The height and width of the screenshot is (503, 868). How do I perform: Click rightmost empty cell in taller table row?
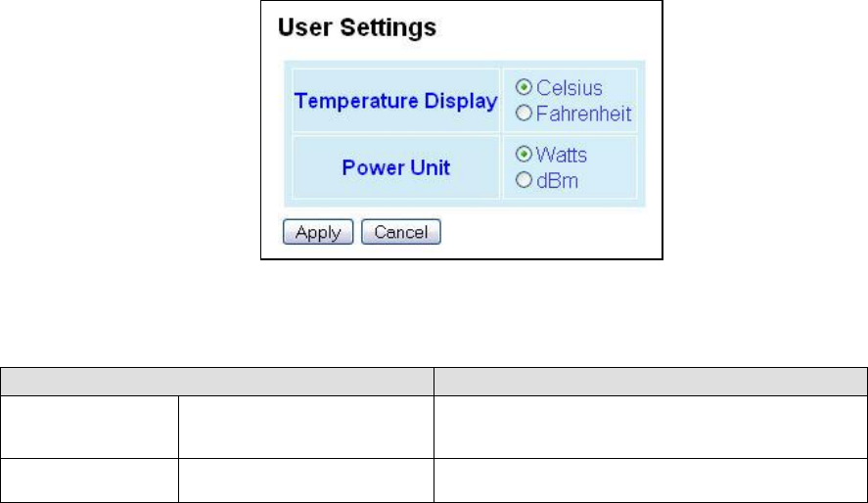(x=651, y=427)
